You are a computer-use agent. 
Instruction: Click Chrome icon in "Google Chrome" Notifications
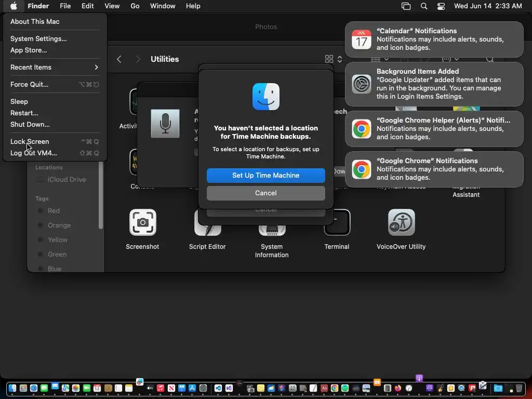tap(362, 169)
